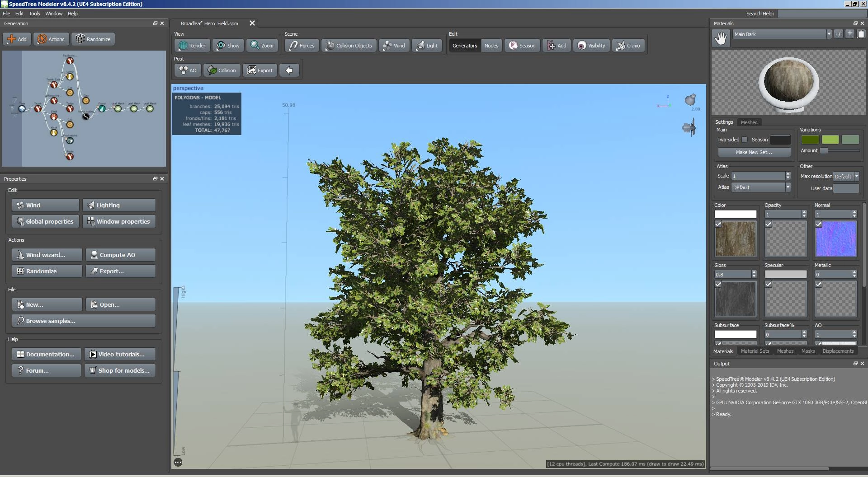Click the Make New Set button
Image resolution: width=868 pixels, height=477 pixels.
(x=754, y=152)
